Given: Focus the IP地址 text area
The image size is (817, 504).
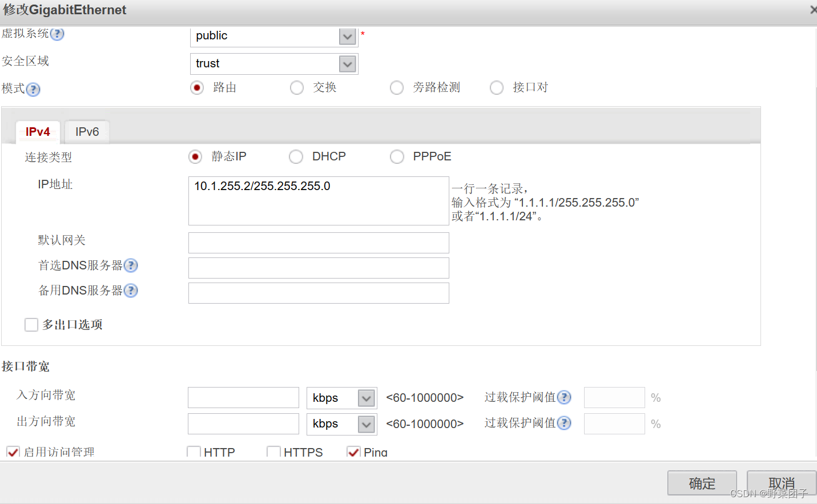Looking at the screenshot, I should (319, 201).
